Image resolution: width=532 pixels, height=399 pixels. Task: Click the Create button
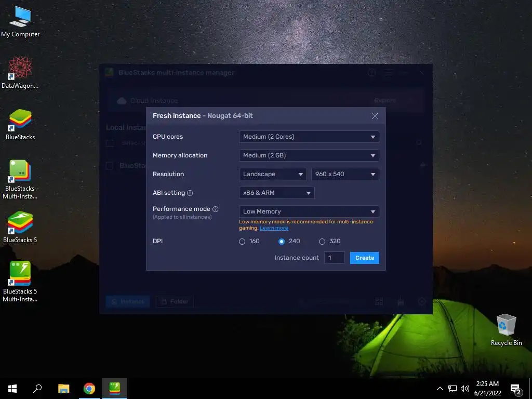364,258
